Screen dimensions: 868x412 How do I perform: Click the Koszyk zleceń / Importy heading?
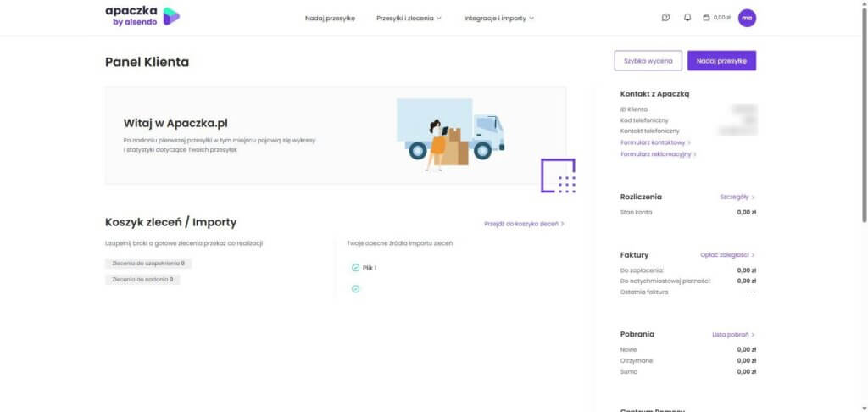pyautogui.click(x=171, y=223)
